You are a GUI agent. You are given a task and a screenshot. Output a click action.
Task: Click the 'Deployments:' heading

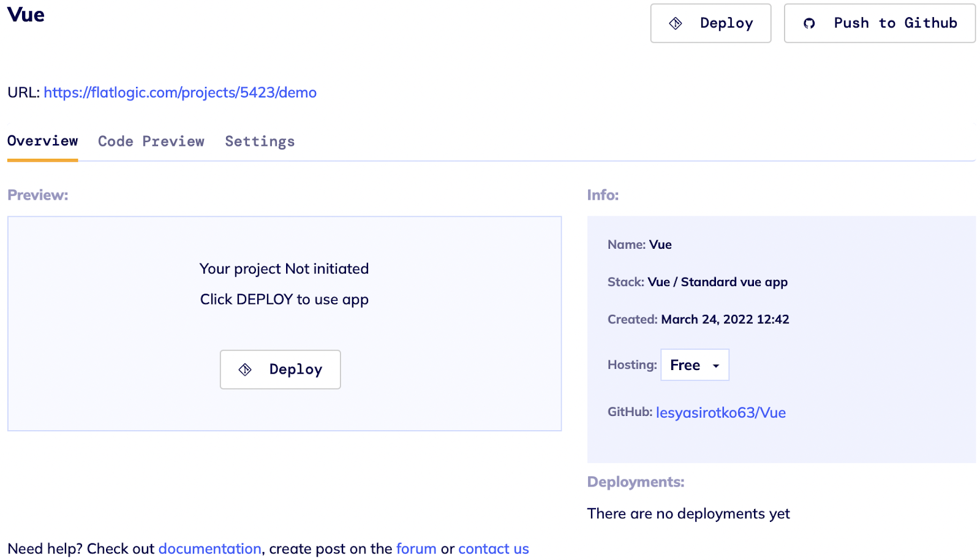click(636, 482)
